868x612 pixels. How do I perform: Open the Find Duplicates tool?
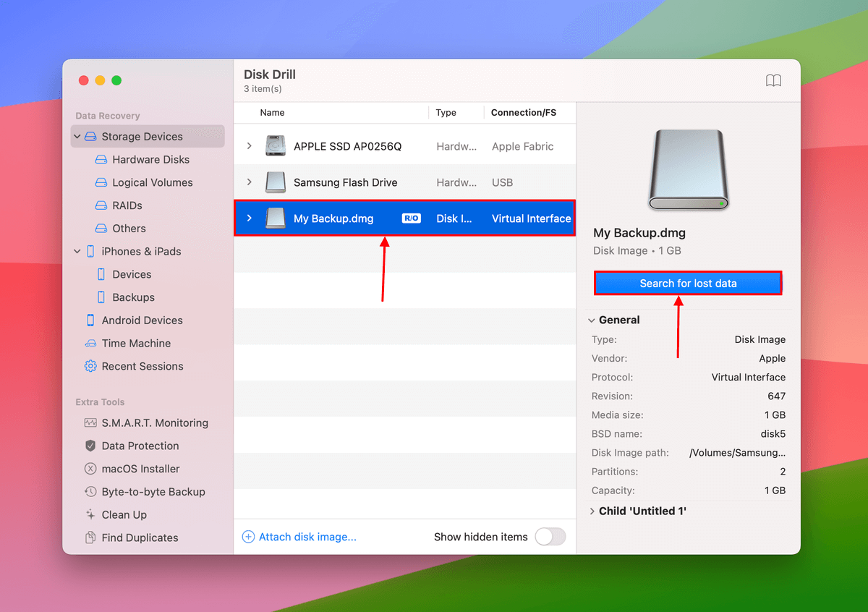point(141,537)
